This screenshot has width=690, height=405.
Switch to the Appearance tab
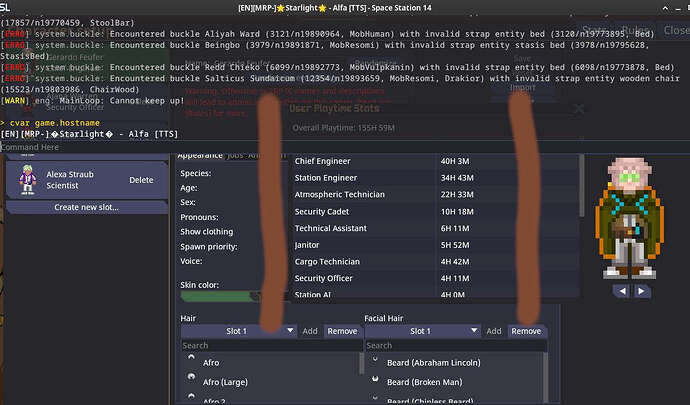tap(200, 156)
